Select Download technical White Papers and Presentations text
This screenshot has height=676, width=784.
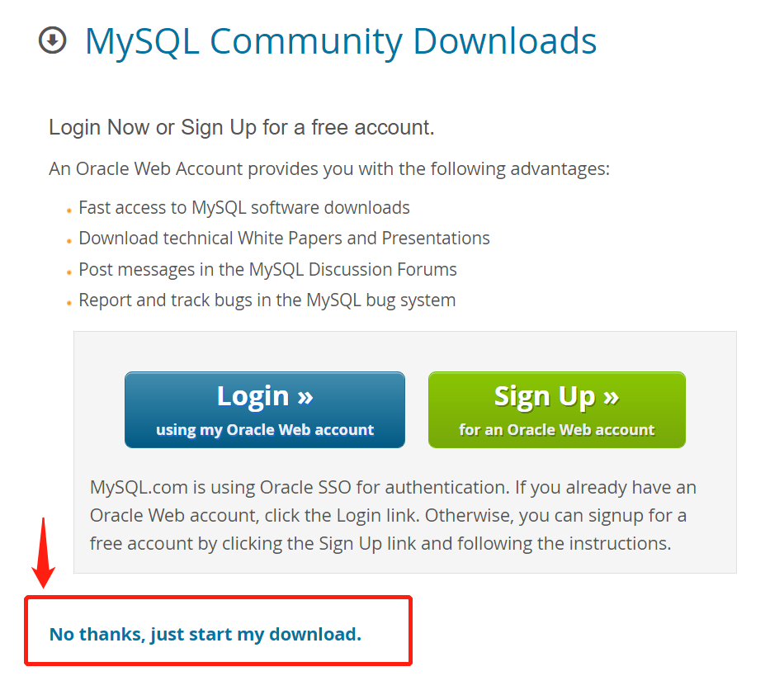[284, 239]
